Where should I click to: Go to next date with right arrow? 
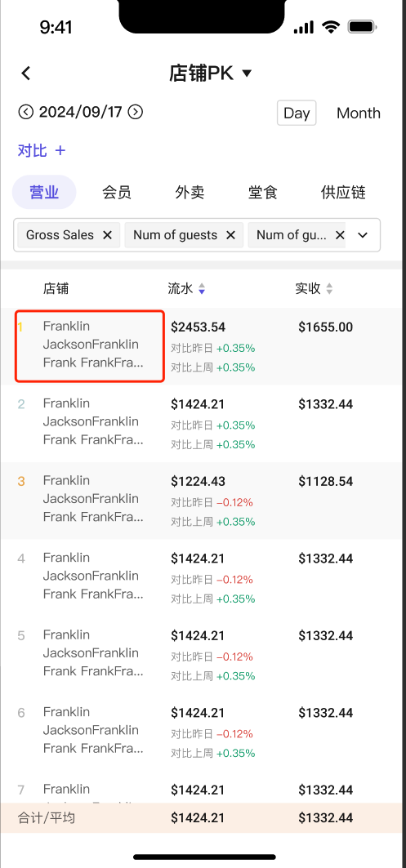point(135,113)
